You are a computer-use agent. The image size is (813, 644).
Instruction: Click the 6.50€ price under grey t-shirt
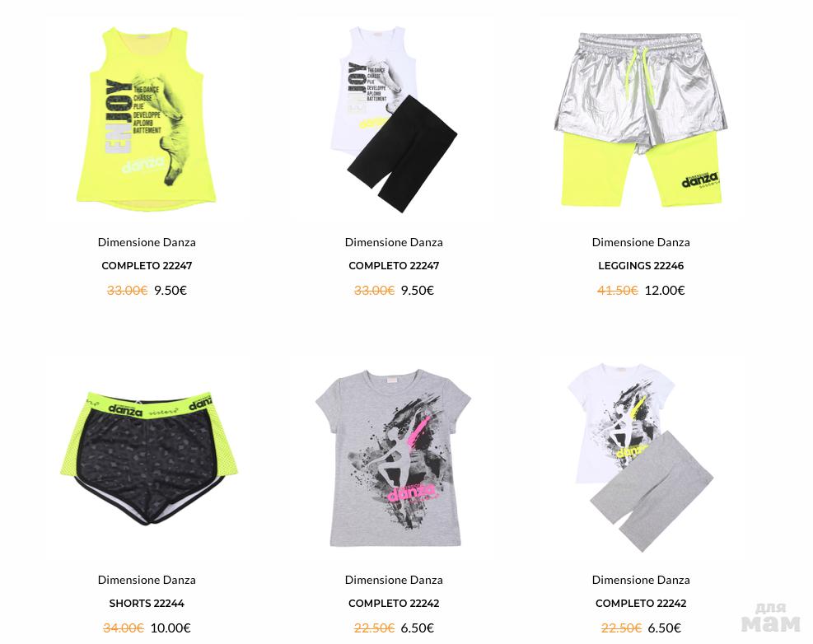[418, 628]
